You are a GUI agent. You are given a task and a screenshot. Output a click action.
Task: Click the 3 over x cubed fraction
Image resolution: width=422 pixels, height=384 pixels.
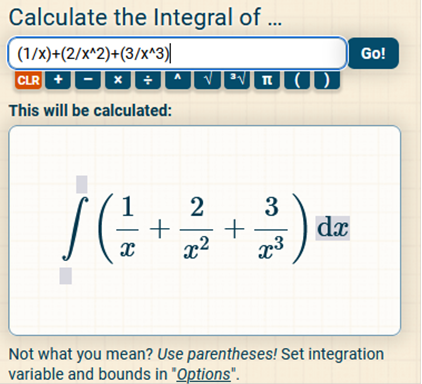click(x=271, y=229)
